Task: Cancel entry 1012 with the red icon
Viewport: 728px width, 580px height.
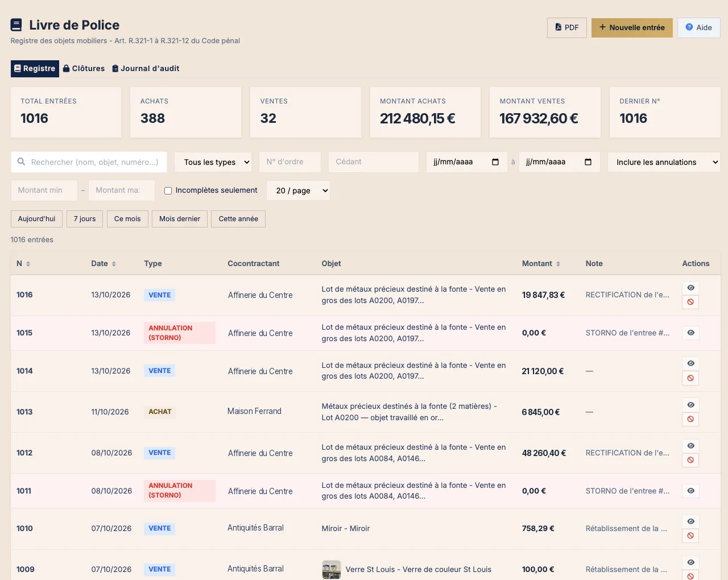Action: 690,460
